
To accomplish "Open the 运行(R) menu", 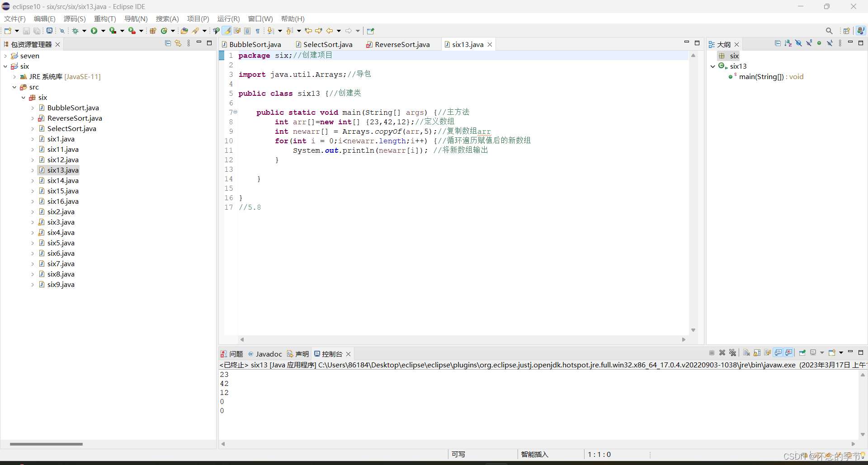I will 228,19.
